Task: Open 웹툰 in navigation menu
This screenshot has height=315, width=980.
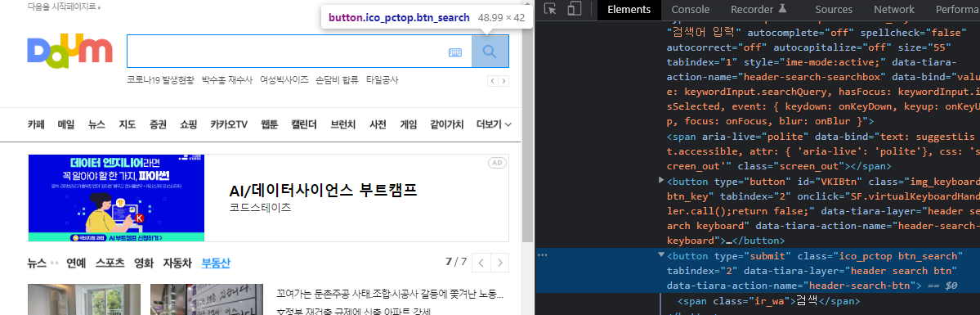Action: coord(270,124)
